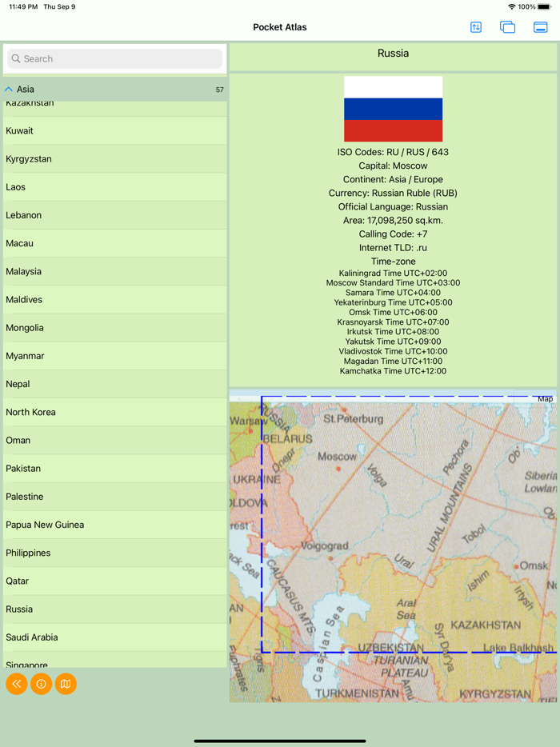This screenshot has height=747, width=560.
Task: Tap the Area: 17,098,250 sq.km. line
Action: pos(393,220)
